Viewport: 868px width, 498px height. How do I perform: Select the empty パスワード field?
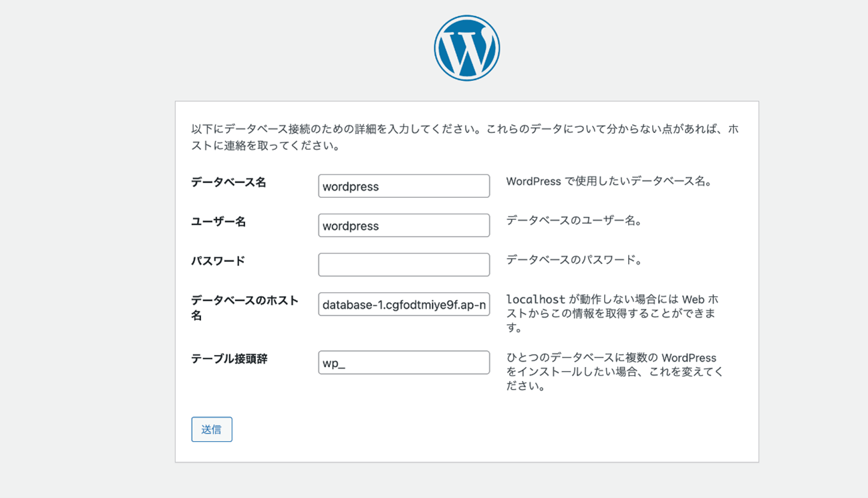point(404,265)
